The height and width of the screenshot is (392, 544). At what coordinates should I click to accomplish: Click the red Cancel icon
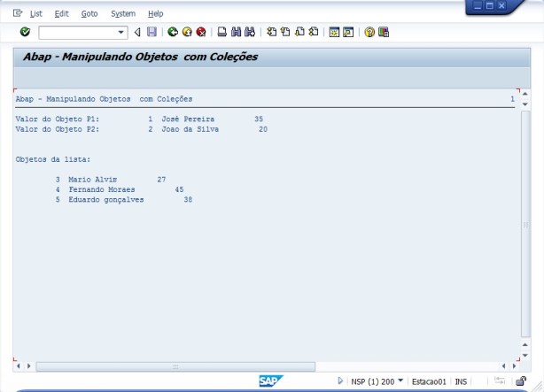200,32
